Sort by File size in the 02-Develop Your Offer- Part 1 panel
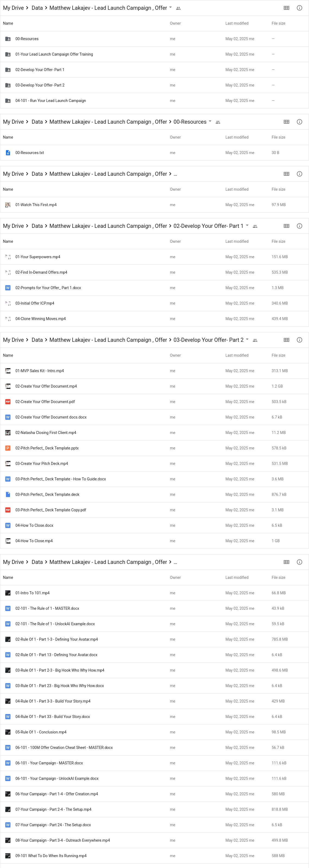 pyautogui.click(x=278, y=241)
